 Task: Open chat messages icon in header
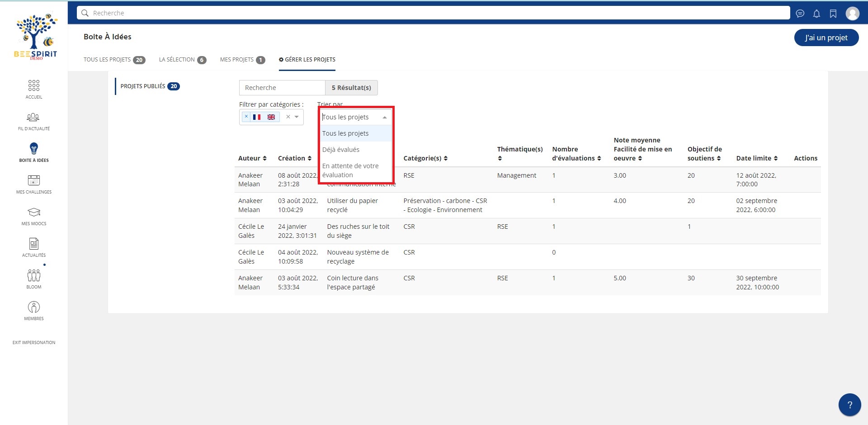pos(800,14)
